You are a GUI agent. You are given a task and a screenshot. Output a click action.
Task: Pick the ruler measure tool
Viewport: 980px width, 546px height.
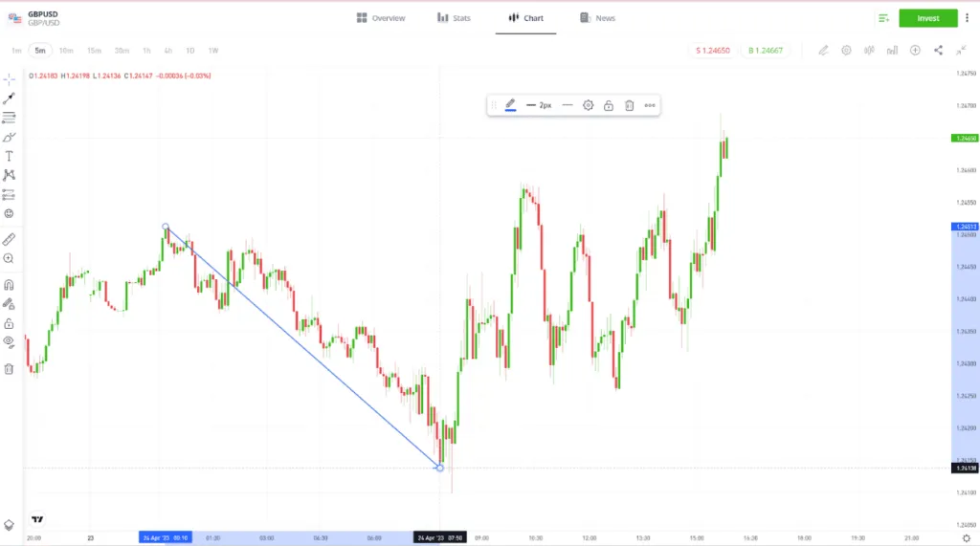[x=9, y=239]
